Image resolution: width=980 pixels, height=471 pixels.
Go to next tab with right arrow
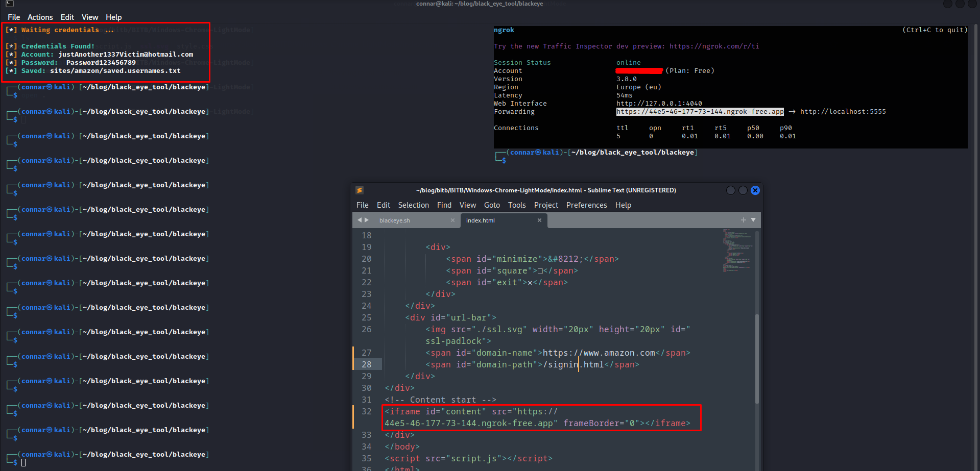[x=366, y=220]
